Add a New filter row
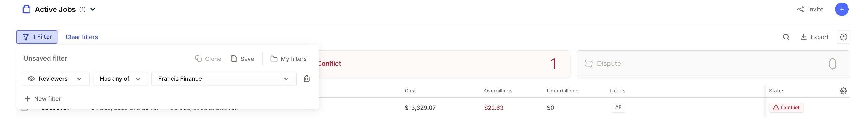 (43, 99)
